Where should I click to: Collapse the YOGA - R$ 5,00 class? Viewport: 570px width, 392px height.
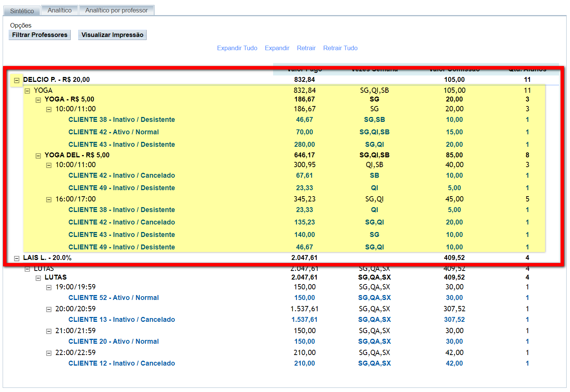[x=38, y=100]
